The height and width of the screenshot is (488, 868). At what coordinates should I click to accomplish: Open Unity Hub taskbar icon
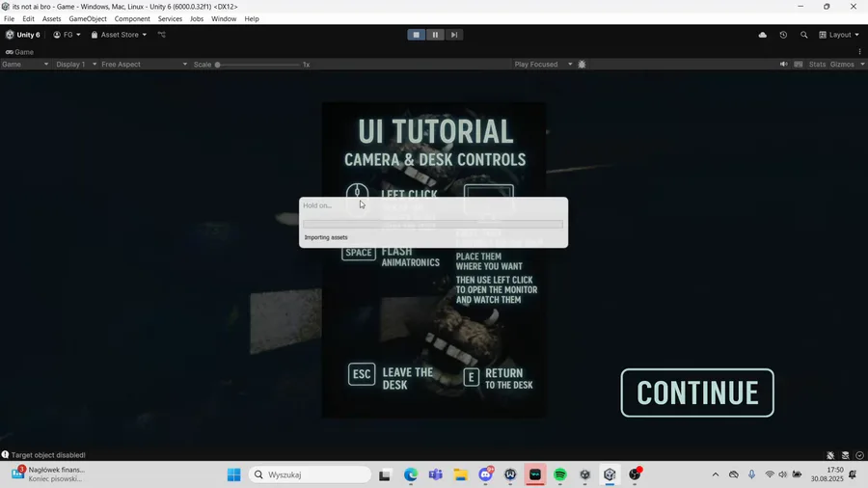coord(585,474)
